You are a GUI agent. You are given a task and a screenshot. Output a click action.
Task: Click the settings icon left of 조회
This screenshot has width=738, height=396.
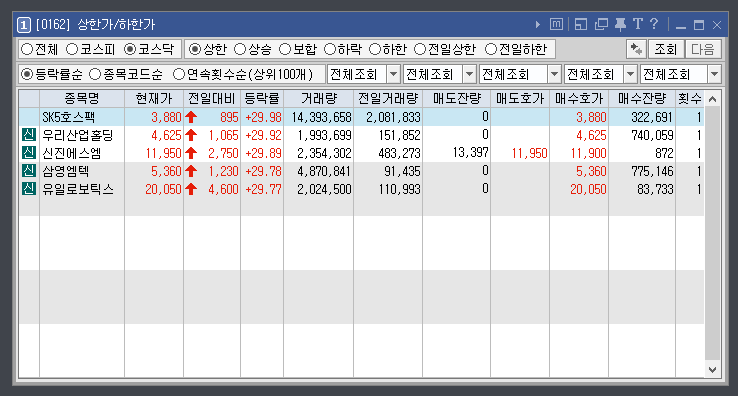(x=636, y=49)
